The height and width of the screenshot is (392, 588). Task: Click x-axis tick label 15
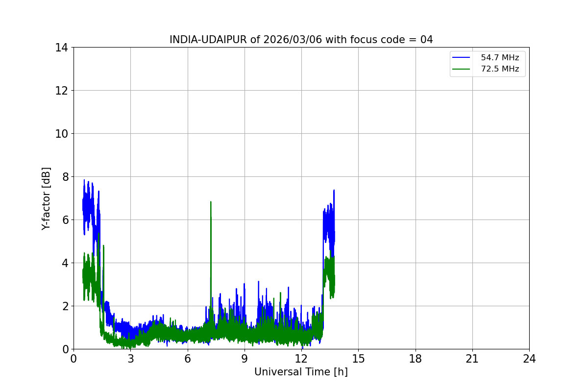tap(358, 358)
